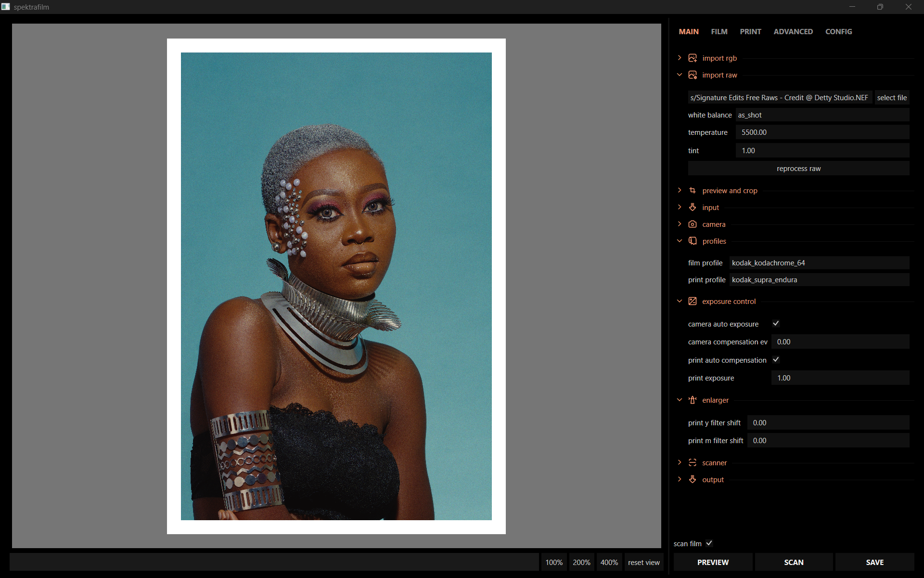Click the select file button
Image resolution: width=924 pixels, height=578 pixels.
tap(892, 97)
